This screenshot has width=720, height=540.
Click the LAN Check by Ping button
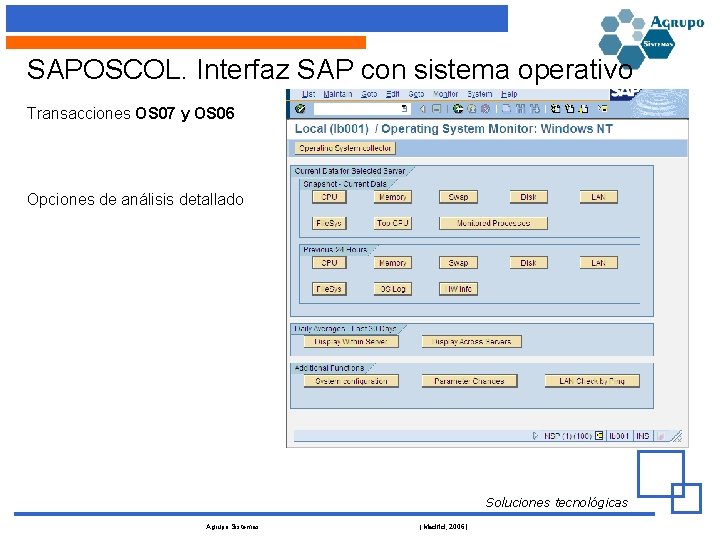click(x=592, y=381)
